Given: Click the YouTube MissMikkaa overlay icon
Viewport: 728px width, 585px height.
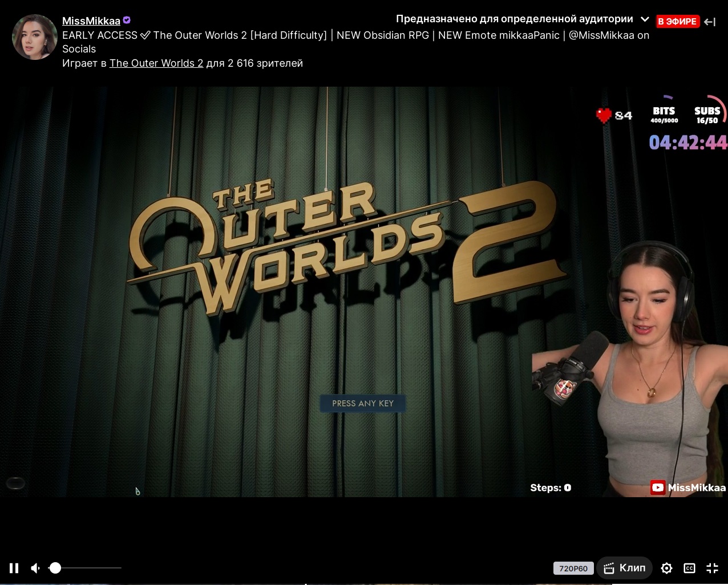Looking at the screenshot, I should click(658, 487).
